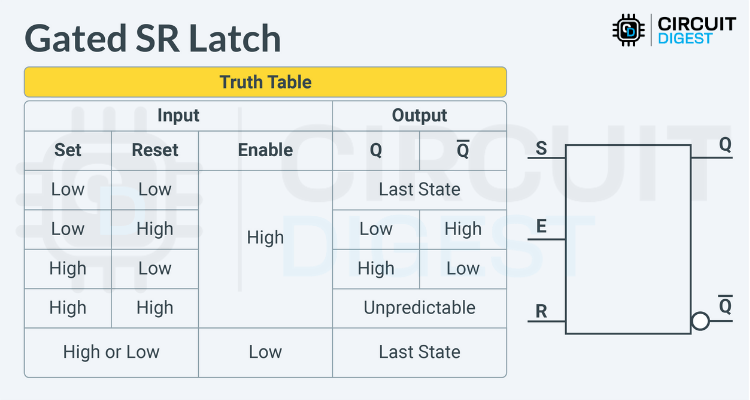
Task: Click the Circuit Digest chip logo icon
Action: 629,30
